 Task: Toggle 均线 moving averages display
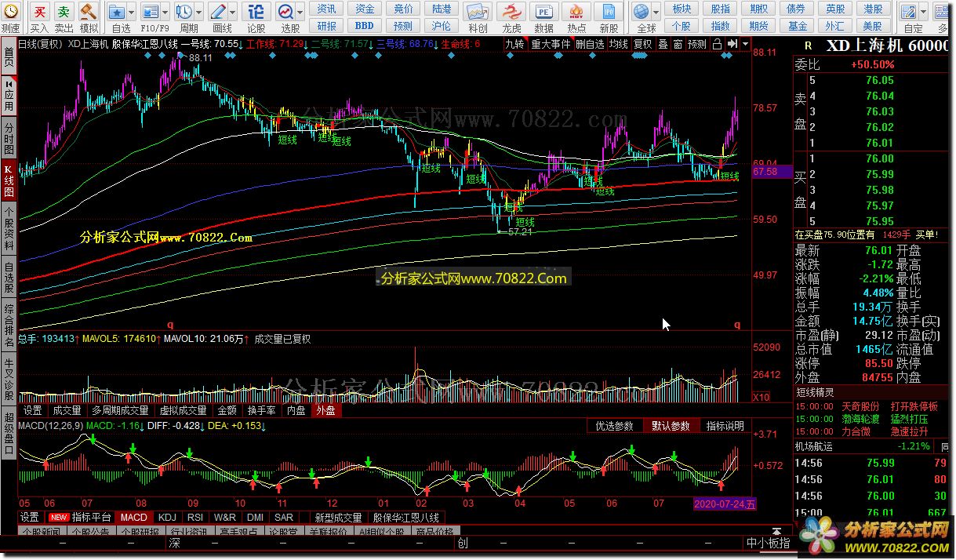tap(619, 45)
